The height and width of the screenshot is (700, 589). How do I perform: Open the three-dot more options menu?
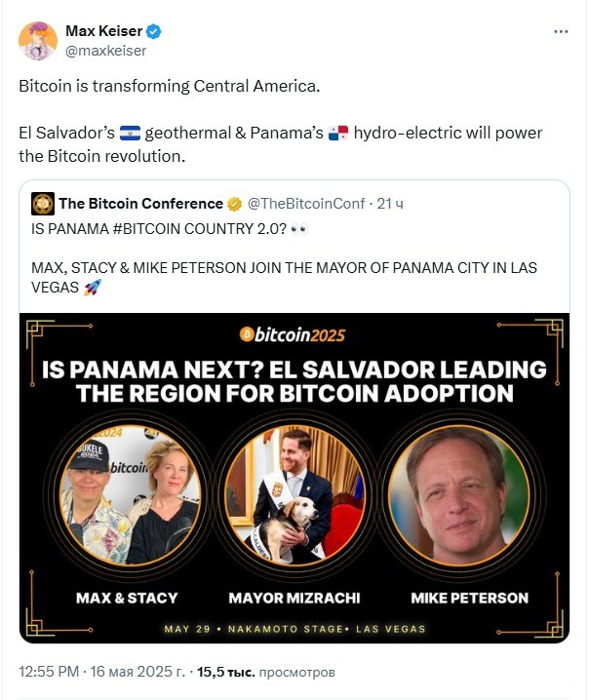[561, 32]
